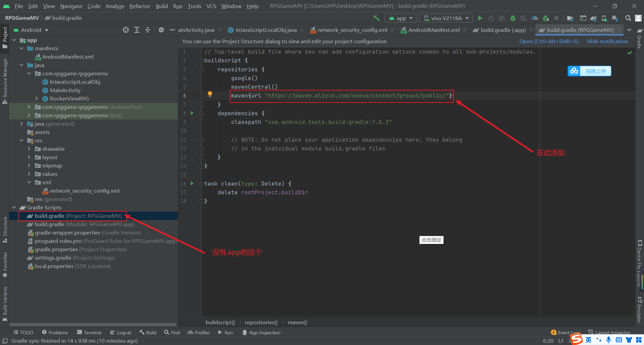Collapse the Gradle Scripts node
Image resolution: width=644 pixels, height=345 pixels.
(14, 207)
